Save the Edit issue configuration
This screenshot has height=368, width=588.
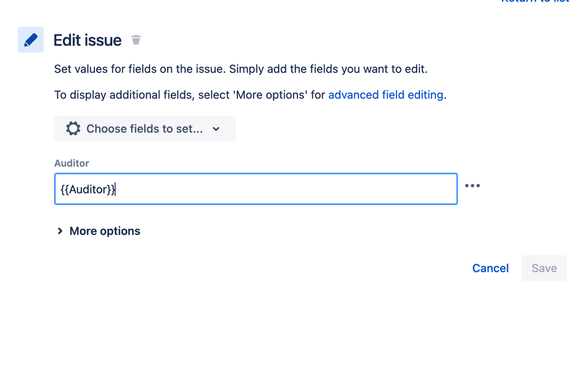pyautogui.click(x=544, y=268)
